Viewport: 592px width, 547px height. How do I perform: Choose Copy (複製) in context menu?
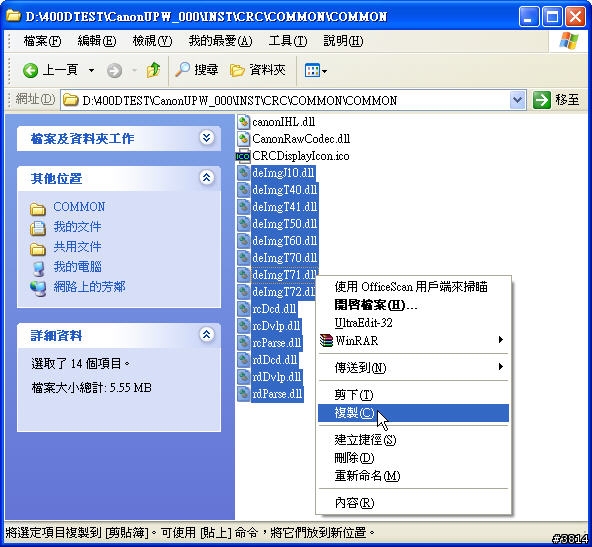tap(413, 413)
